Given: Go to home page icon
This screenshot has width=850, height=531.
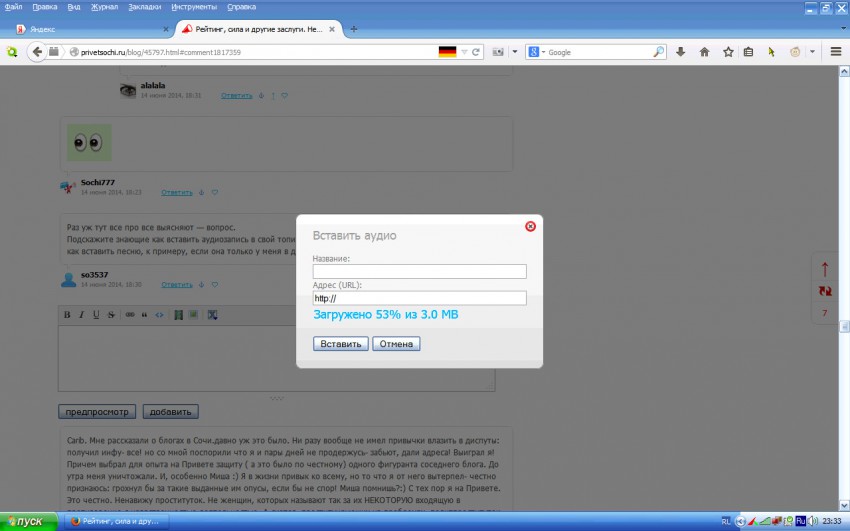Looking at the screenshot, I should [x=704, y=52].
